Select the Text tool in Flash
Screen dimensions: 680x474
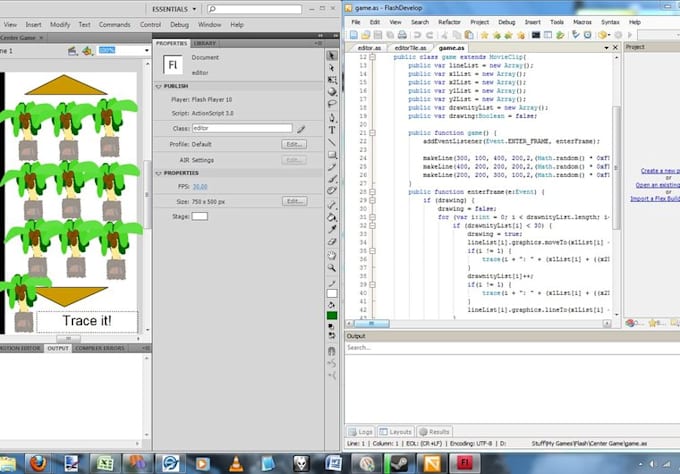pyautogui.click(x=332, y=130)
